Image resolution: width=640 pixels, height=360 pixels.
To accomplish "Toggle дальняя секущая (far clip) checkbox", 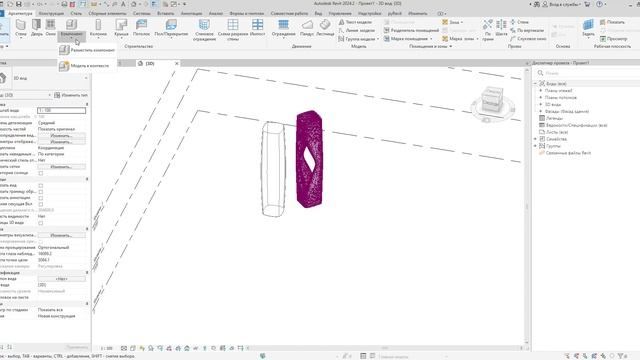I will tap(41, 204).
